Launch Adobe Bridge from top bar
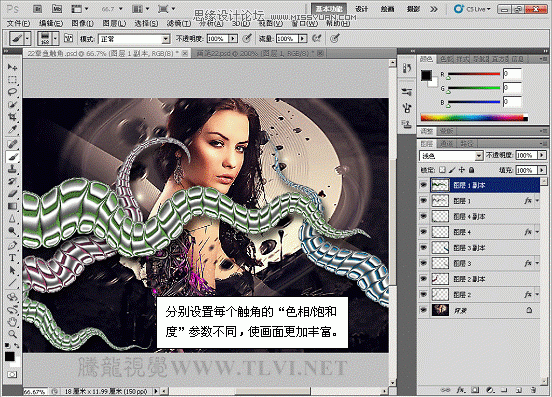Image resolution: width=552 pixels, height=397 pixels. pos(37,9)
